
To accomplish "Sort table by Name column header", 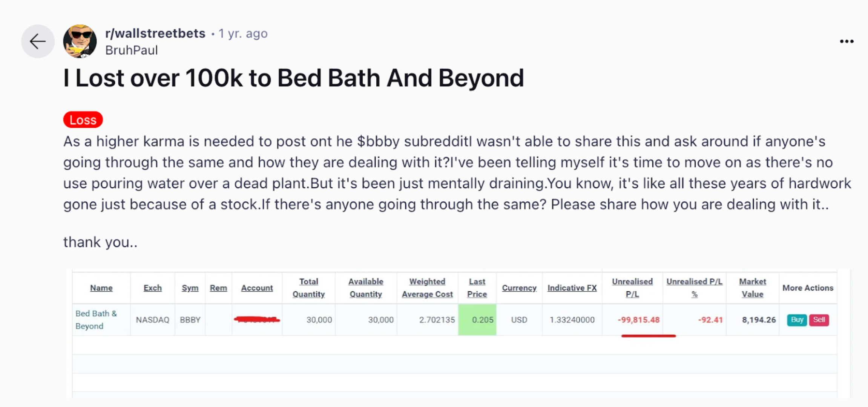I will tap(101, 288).
